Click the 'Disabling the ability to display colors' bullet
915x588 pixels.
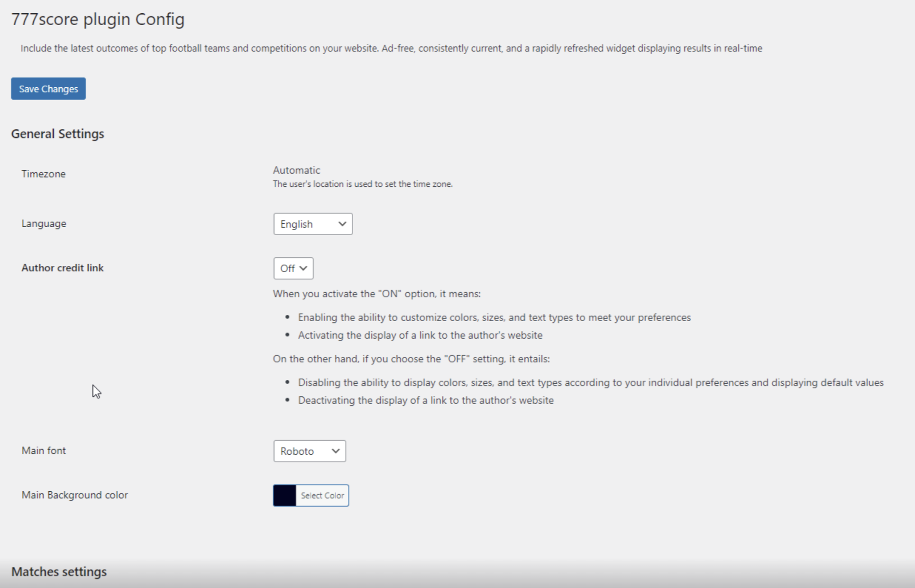click(x=591, y=383)
